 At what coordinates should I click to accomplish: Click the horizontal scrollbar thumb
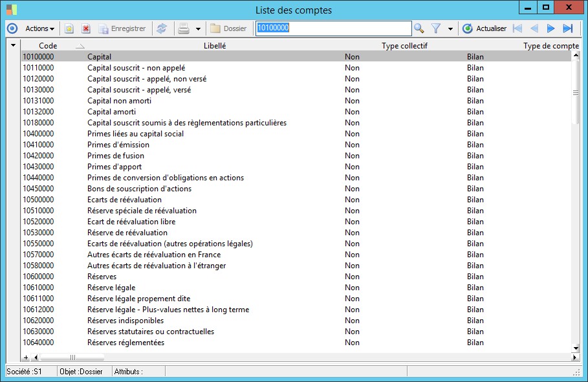(x=72, y=357)
